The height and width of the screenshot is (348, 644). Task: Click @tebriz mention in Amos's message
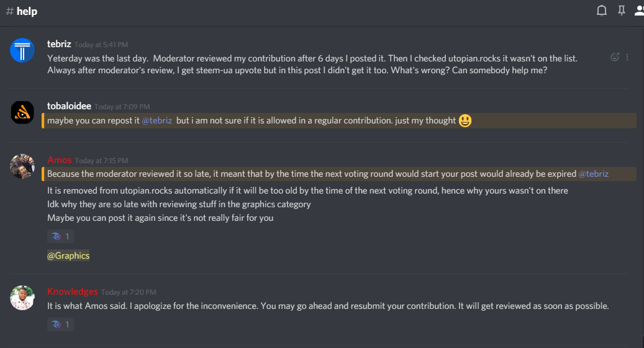point(593,174)
